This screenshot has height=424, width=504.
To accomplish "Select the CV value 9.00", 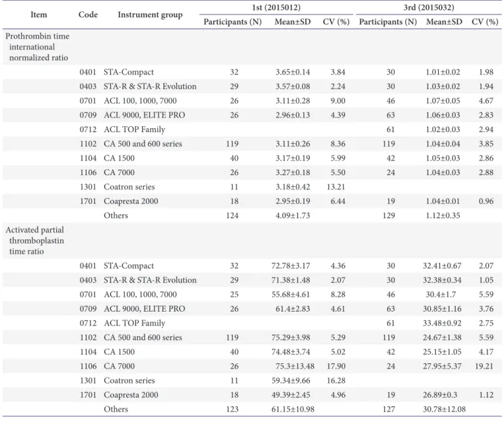I will [x=338, y=101].
